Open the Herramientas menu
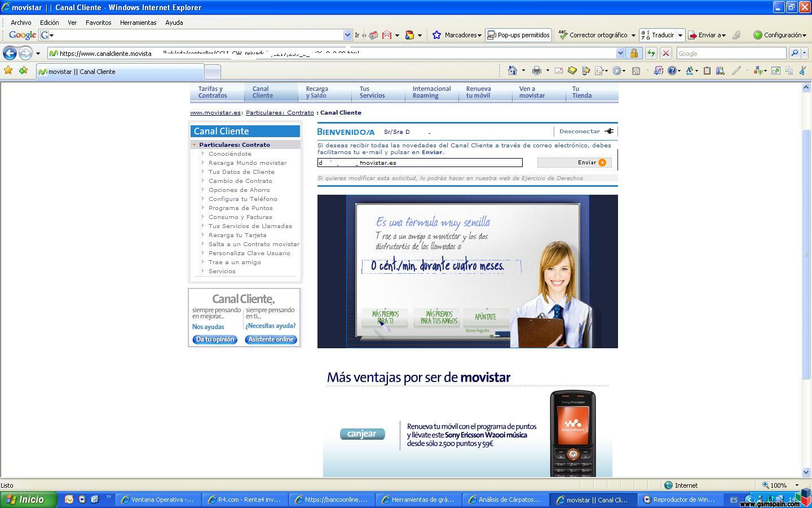The image size is (812, 508). click(138, 23)
